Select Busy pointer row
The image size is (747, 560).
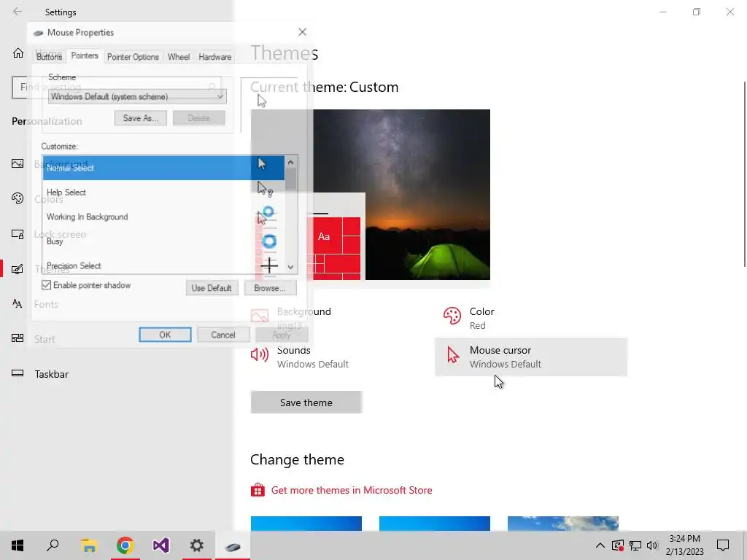pos(163,241)
